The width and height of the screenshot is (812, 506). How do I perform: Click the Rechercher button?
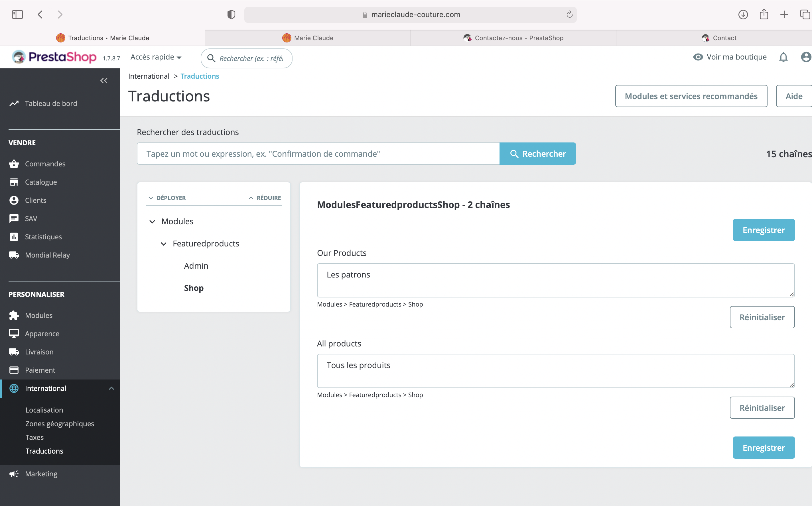(537, 154)
